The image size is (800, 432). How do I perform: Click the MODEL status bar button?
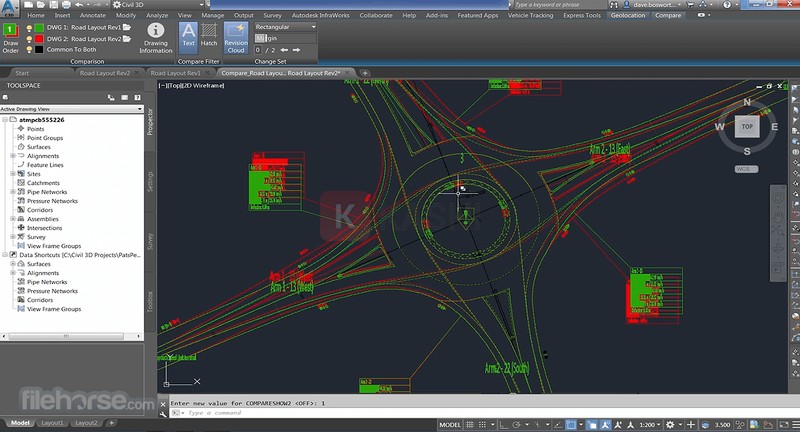(x=449, y=424)
